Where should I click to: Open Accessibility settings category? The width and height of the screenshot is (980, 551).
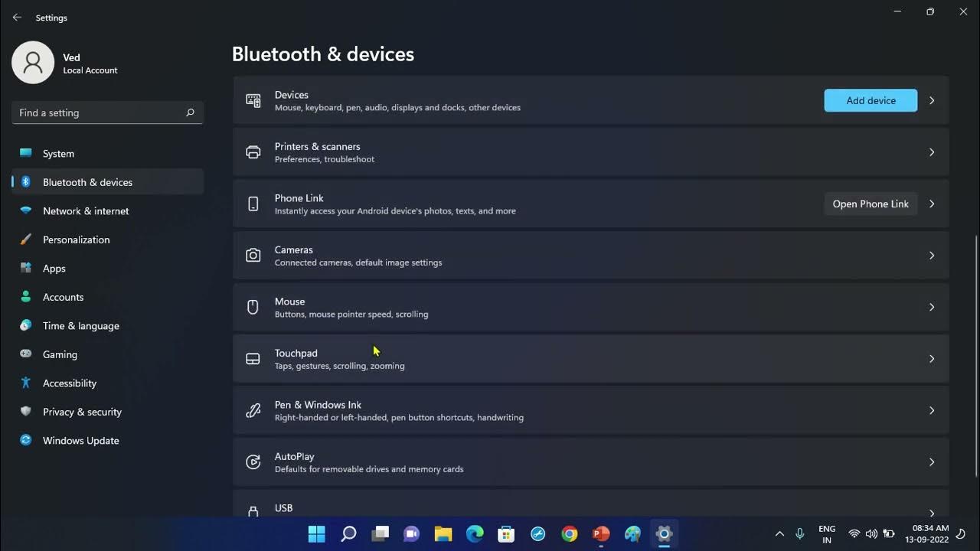[x=107, y=383]
